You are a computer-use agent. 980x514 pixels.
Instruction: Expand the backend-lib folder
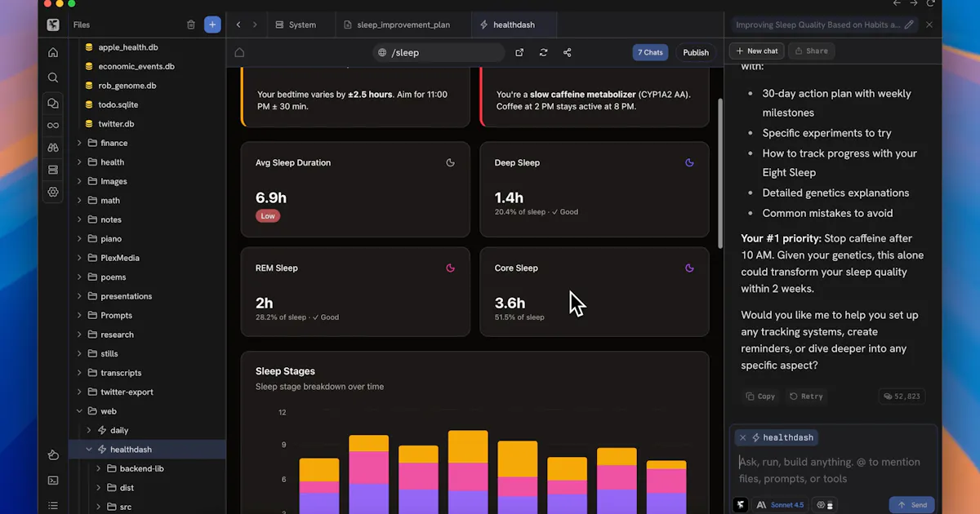(99, 468)
